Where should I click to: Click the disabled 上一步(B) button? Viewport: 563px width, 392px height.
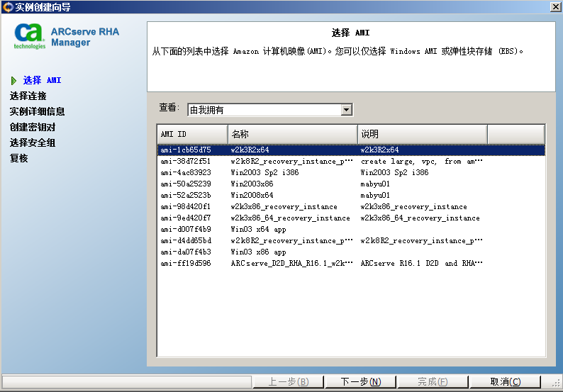289,381
